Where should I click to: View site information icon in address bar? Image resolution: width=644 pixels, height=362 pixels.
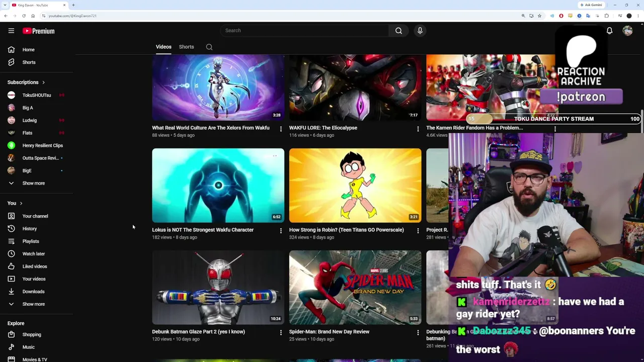click(44, 16)
